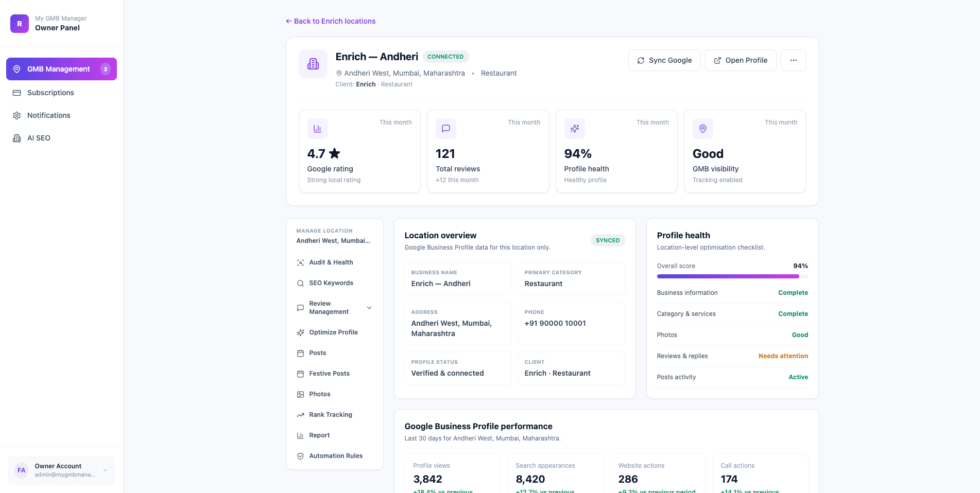Image resolution: width=980 pixels, height=493 pixels.
Task: Click the Search appearances value 8,420
Action: (530, 479)
